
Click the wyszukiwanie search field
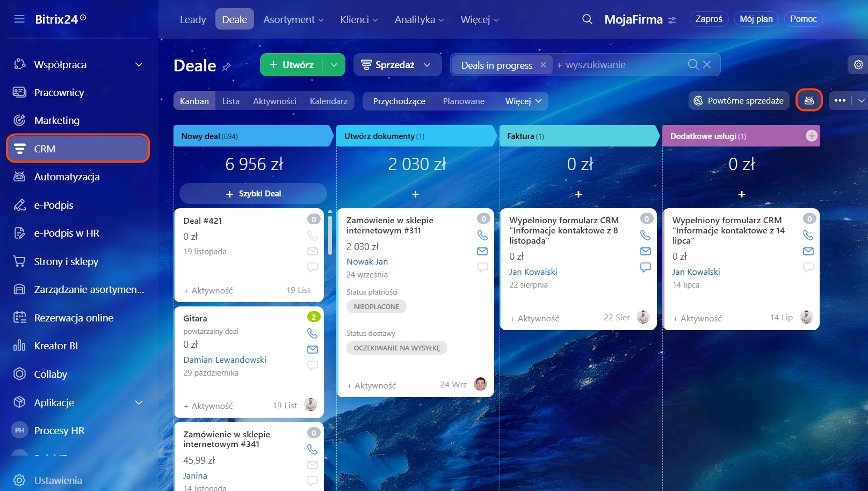click(618, 65)
